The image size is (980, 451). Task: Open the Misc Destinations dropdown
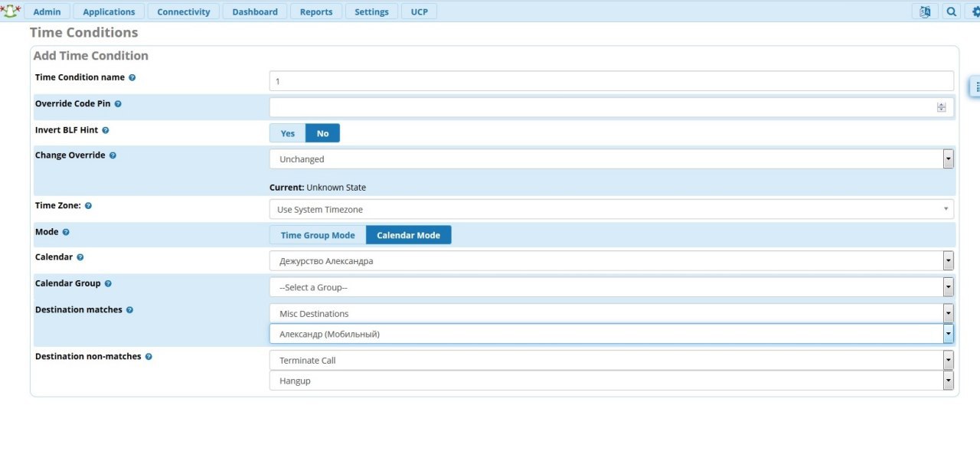[612, 314]
